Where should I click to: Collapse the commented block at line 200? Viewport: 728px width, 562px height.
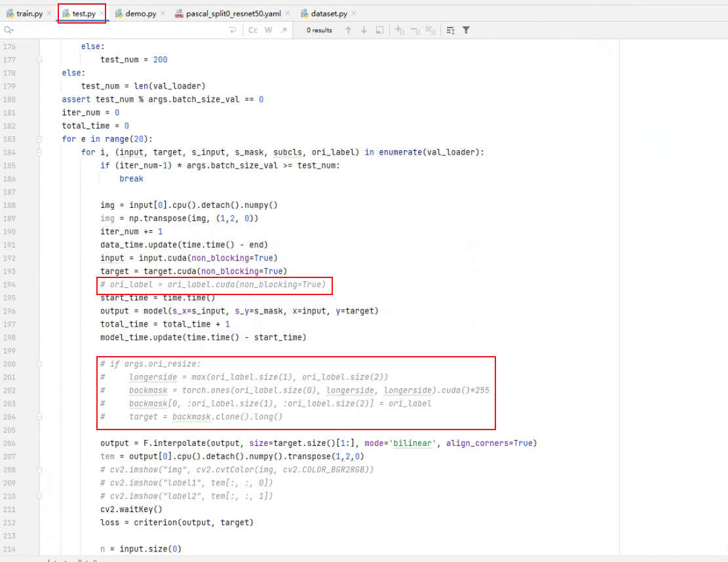coord(39,364)
